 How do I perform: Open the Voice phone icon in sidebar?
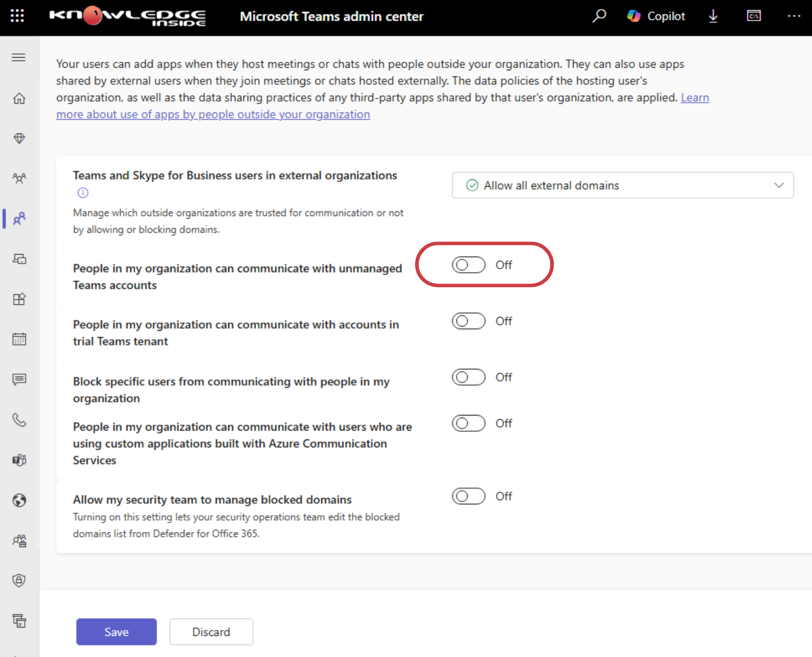(x=19, y=420)
